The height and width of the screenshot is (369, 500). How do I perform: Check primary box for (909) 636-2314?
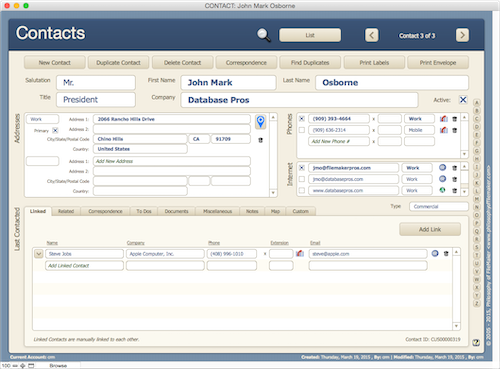click(302, 130)
